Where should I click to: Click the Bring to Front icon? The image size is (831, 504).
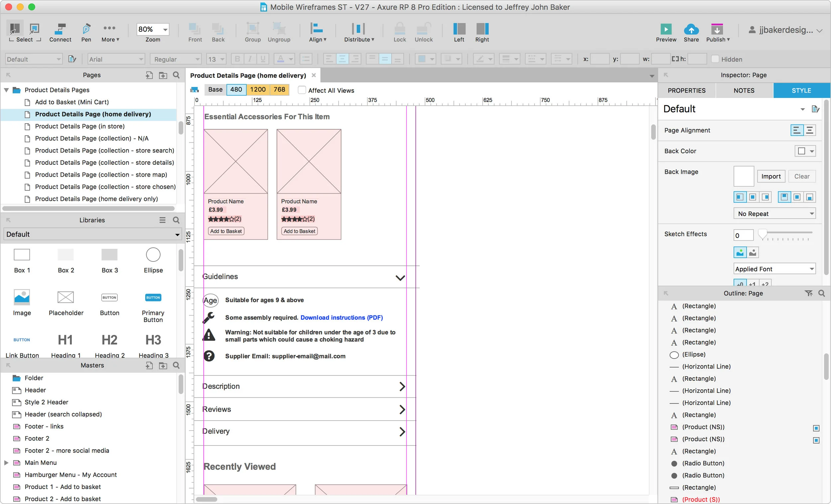(195, 29)
